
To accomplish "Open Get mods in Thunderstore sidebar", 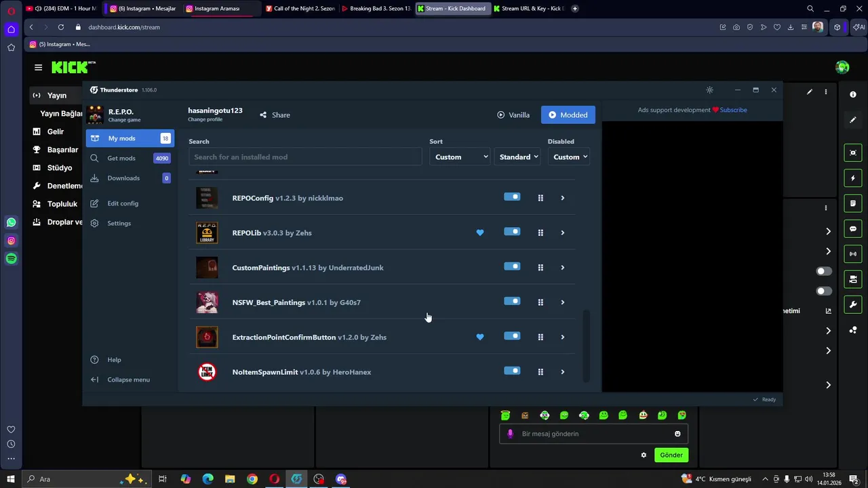I will (x=130, y=158).
